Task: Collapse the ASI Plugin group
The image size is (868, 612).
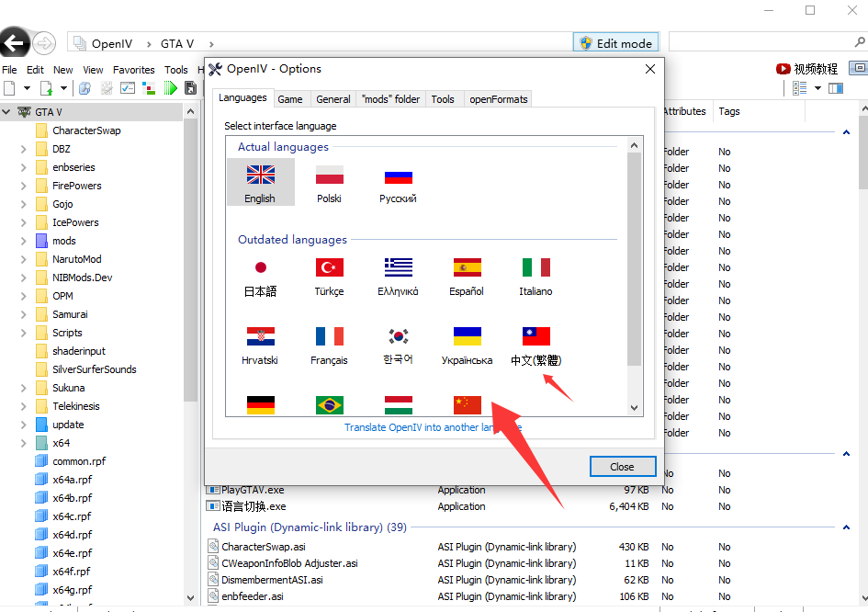Action: coord(846,527)
